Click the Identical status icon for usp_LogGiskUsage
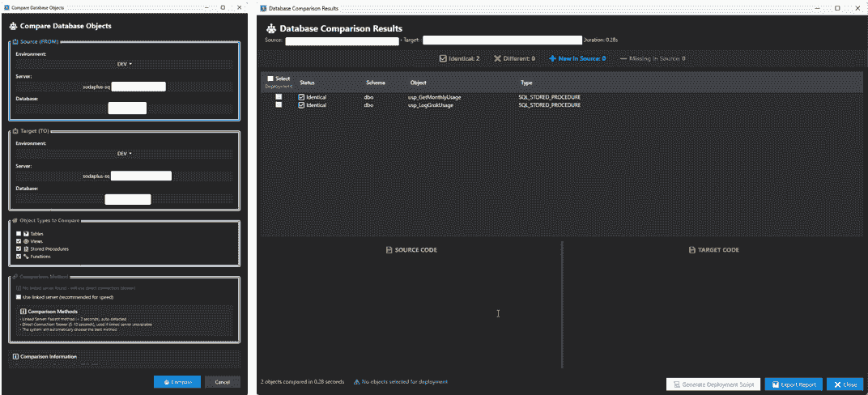This screenshot has width=868, height=395. click(302, 105)
